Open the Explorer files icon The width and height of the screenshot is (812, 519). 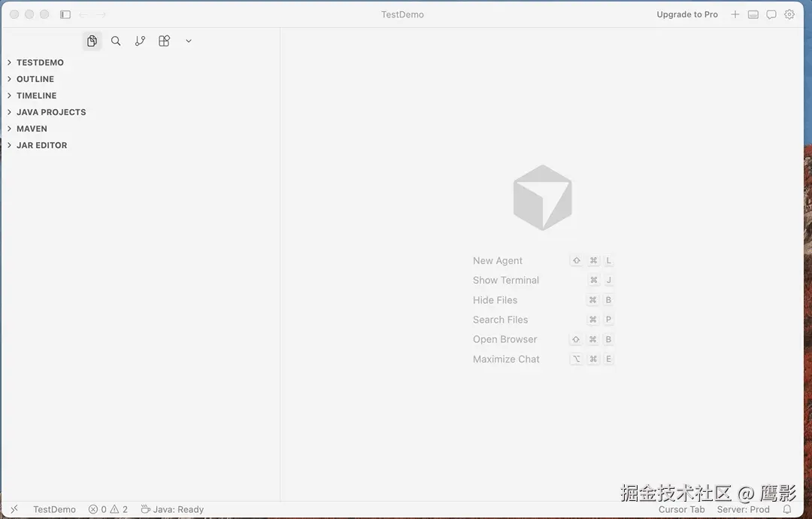[92, 41]
